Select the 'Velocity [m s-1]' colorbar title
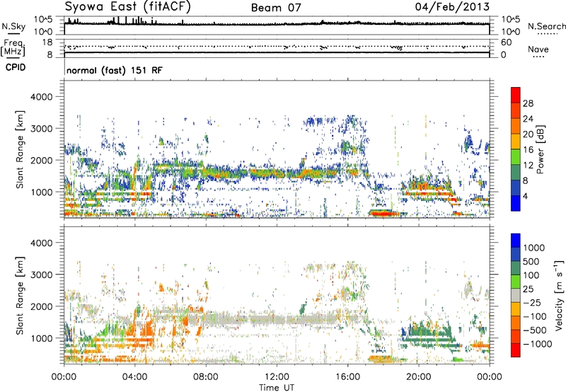This screenshot has height=392, width=566. coord(559,294)
